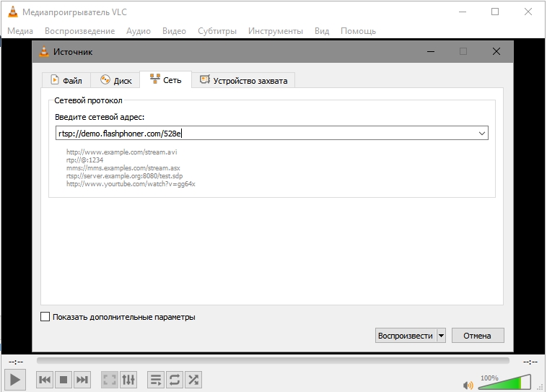
Task: Click the previous track button
Action: pyautogui.click(x=44, y=379)
